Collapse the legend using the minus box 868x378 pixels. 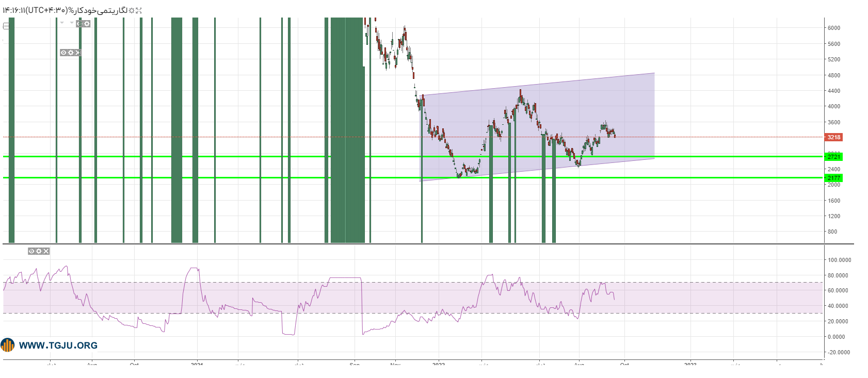pos(6,26)
